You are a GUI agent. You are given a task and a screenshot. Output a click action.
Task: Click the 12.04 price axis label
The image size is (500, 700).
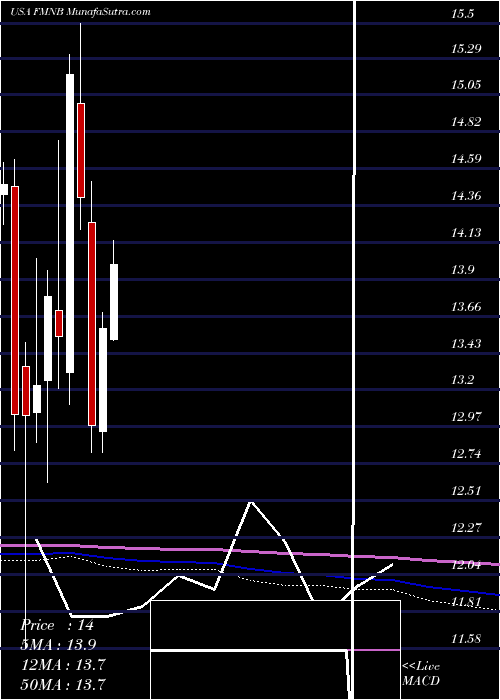tap(466, 565)
